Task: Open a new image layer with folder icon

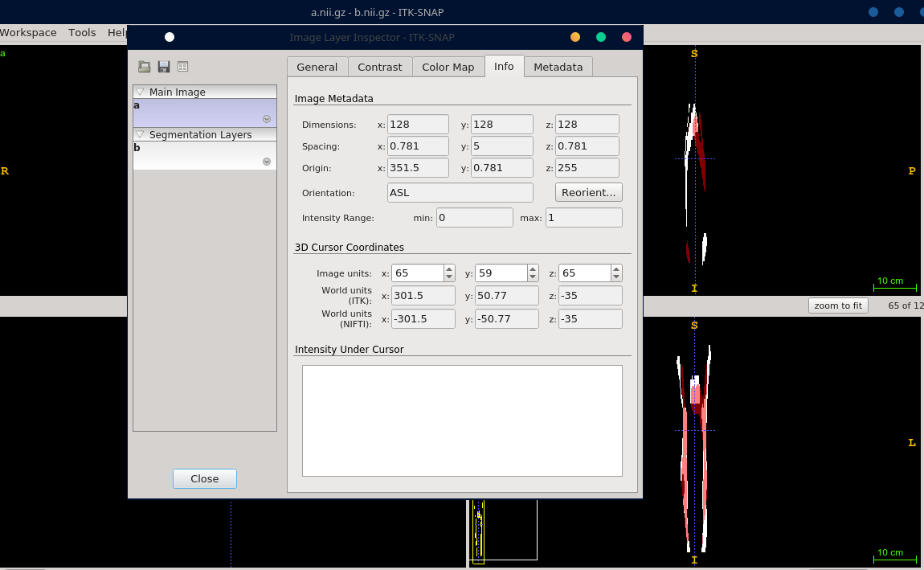Action: click(x=145, y=67)
